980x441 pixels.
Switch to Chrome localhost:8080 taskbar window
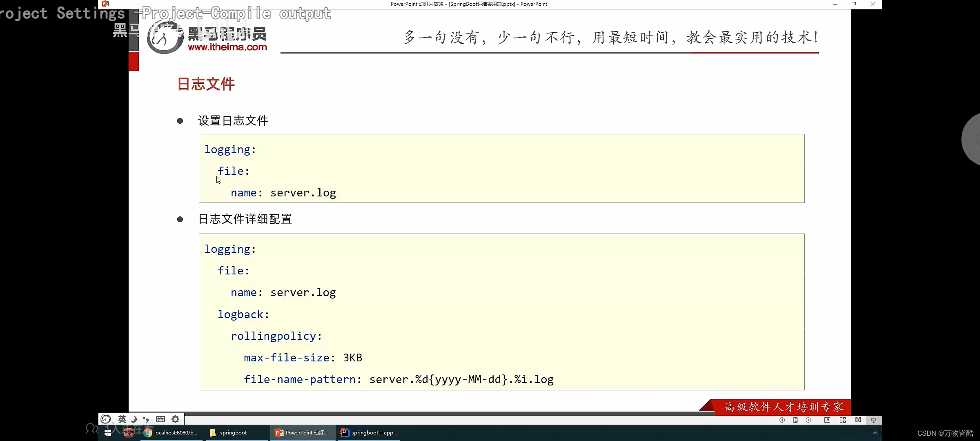coord(171,433)
